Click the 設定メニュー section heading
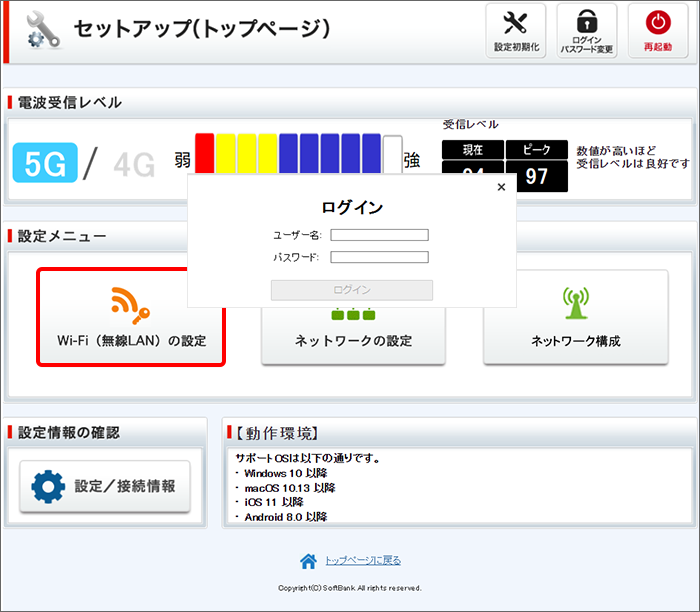 pyautogui.click(x=62, y=236)
